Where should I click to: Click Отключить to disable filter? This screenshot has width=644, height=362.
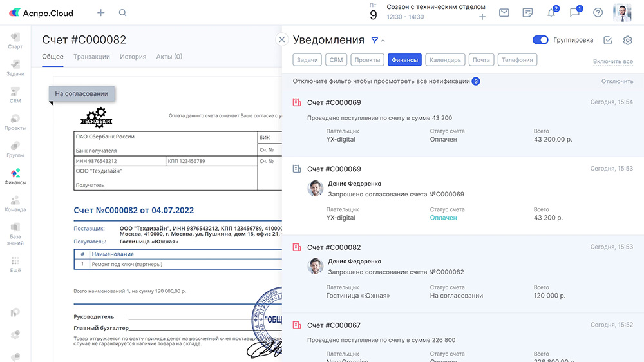618,81
